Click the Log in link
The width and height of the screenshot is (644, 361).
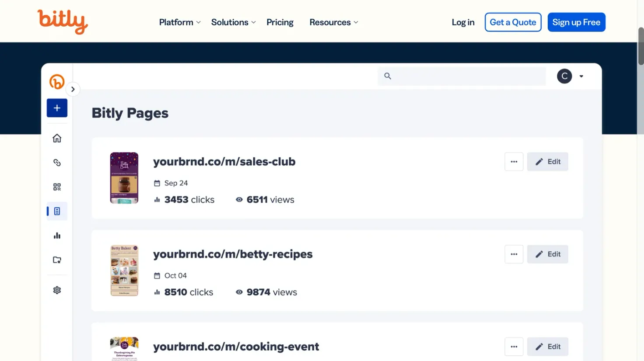[x=463, y=22]
